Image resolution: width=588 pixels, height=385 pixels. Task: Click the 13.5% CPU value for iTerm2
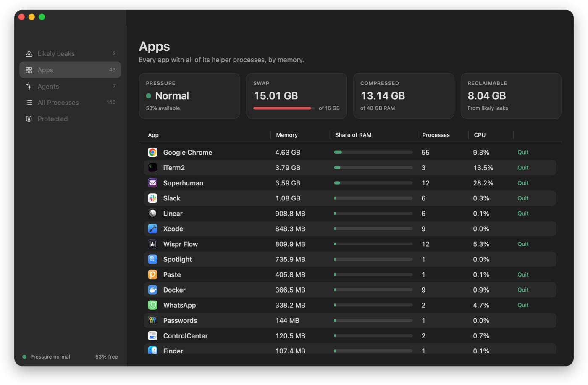483,168
